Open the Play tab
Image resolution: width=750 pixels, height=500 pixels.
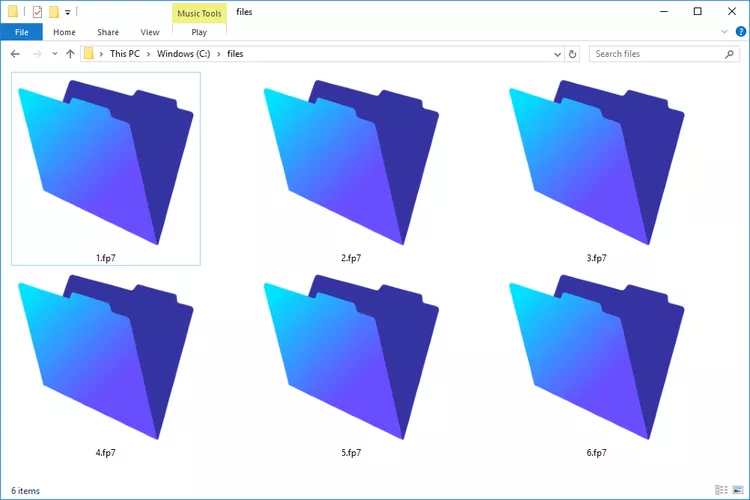[x=199, y=32]
